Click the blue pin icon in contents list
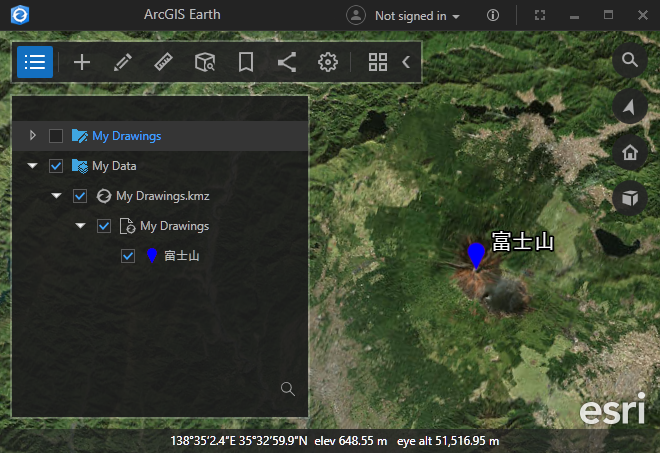This screenshot has height=453, width=660. click(x=152, y=256)
